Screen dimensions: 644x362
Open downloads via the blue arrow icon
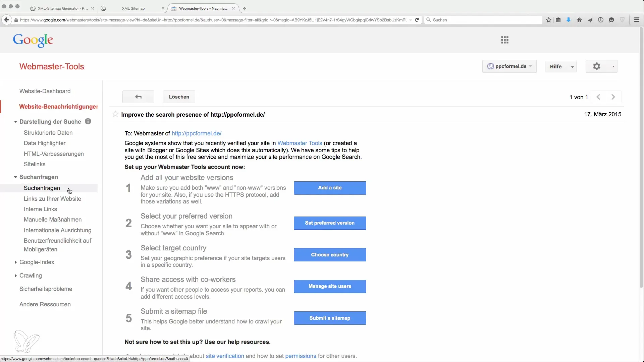[x=569, y=20]
